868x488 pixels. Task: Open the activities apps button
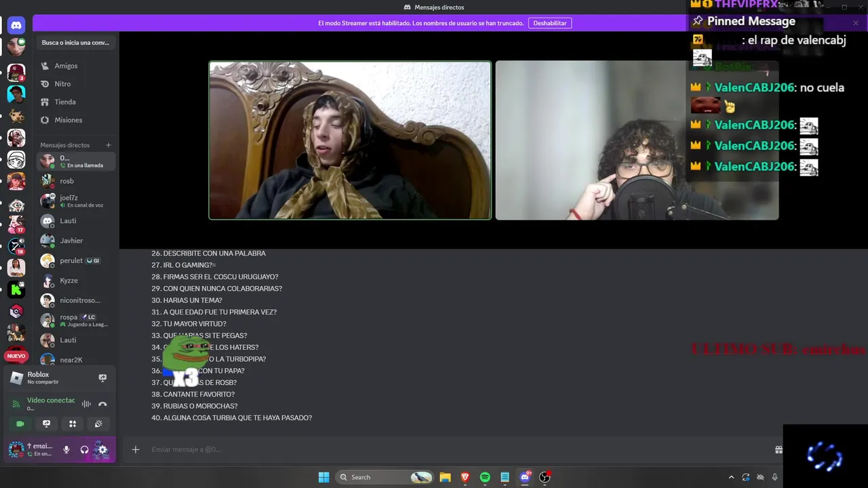coord(73,424)
